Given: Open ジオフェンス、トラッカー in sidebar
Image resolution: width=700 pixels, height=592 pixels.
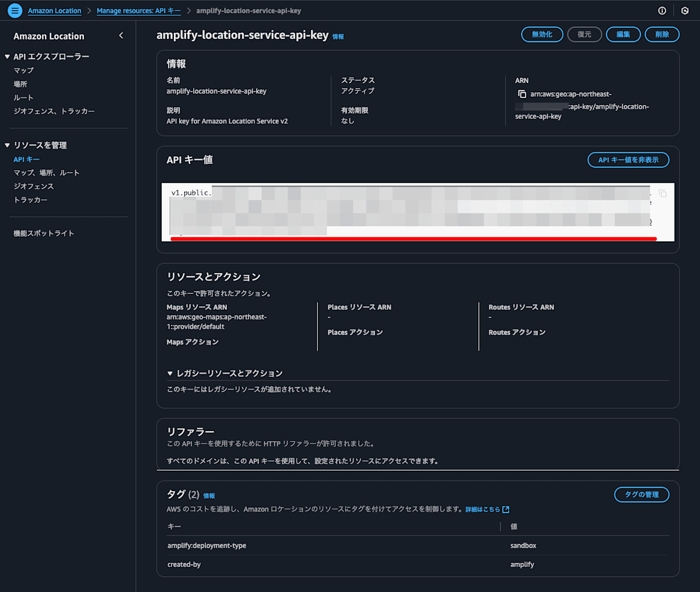Looking at the screenshot, I should tap(54, 111).
